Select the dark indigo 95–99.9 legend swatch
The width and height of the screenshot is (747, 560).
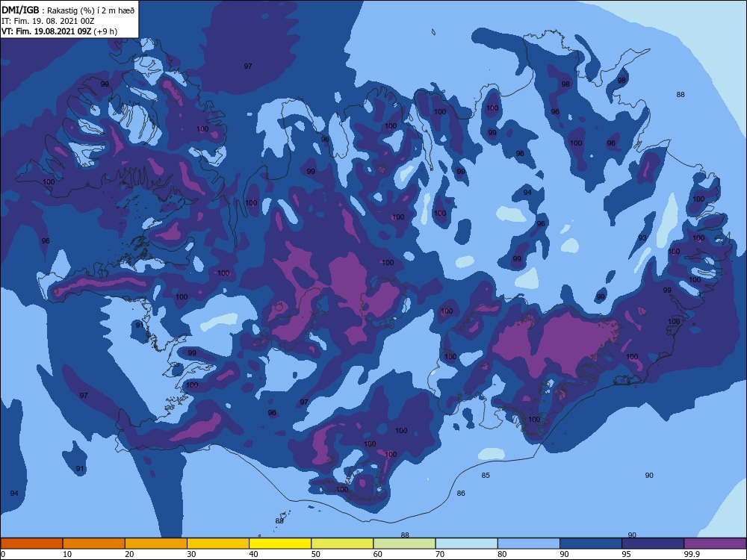click(x=653, y=544)
